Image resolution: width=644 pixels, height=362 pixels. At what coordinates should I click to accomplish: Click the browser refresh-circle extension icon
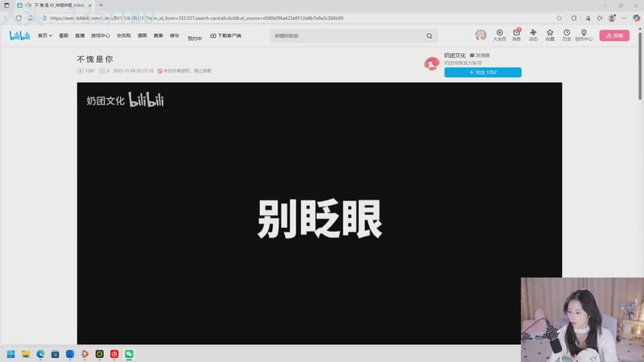click(x=574, y=18)
